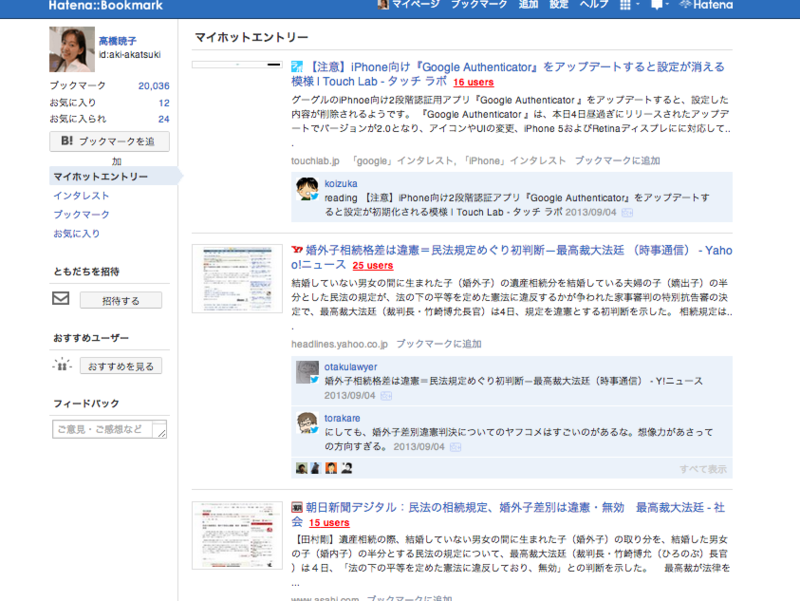The width and height of the screenshot is (800, 601).
Task: Click the user avatar beside マイページ
Action: pyautogui.click(x=383, y=5)
